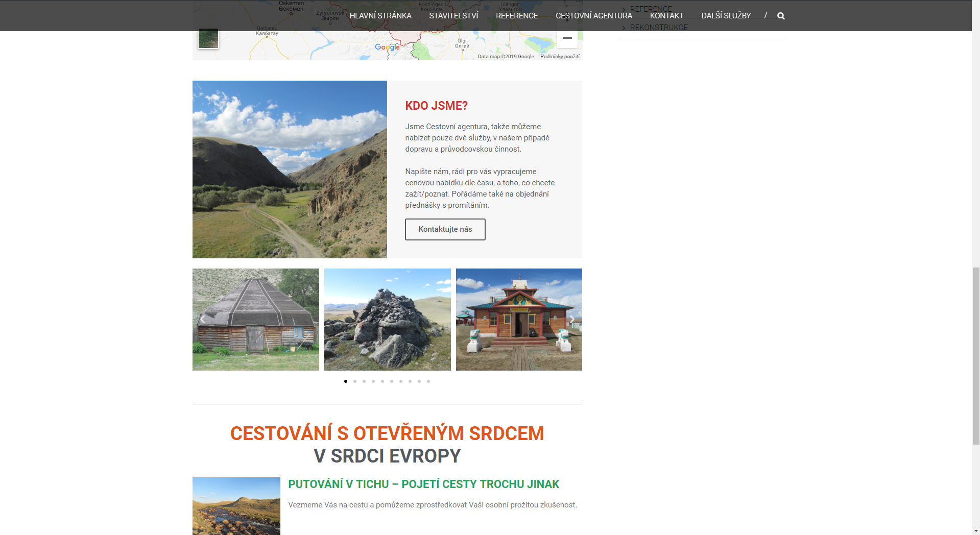Open the Cestovní agentura menu item
The image size is (980, 535).
point(594,16)
